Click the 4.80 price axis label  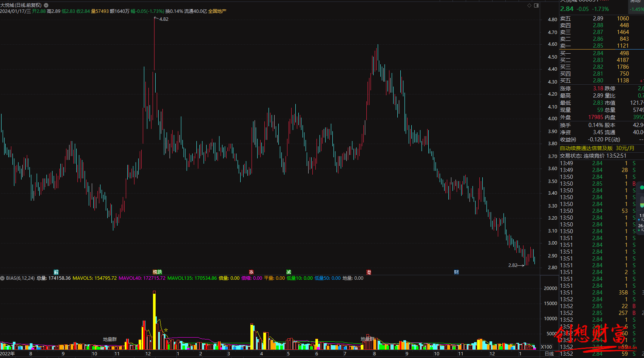point(552,20)
